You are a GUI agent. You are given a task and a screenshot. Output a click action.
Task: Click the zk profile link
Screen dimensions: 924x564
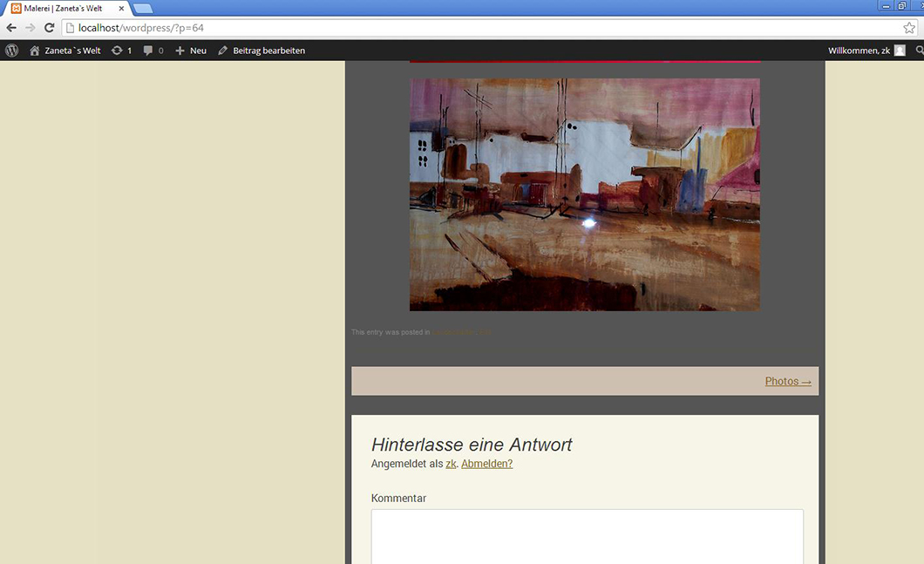click(451, 464)
